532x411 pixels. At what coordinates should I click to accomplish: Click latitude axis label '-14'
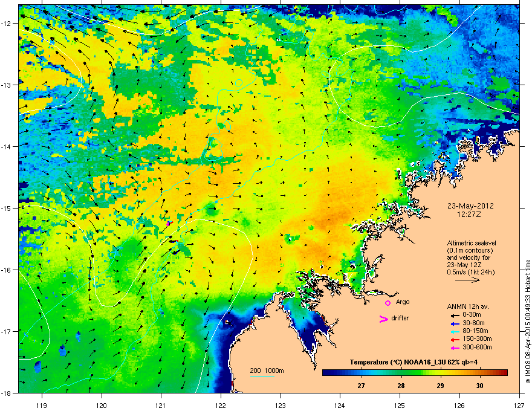[x=7, y=147]
